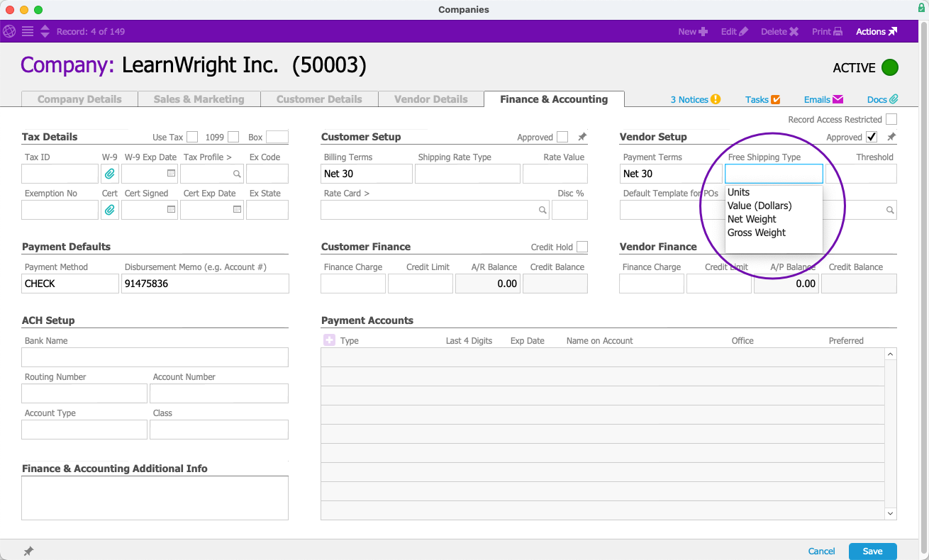Click the Save button

(872, 551)
